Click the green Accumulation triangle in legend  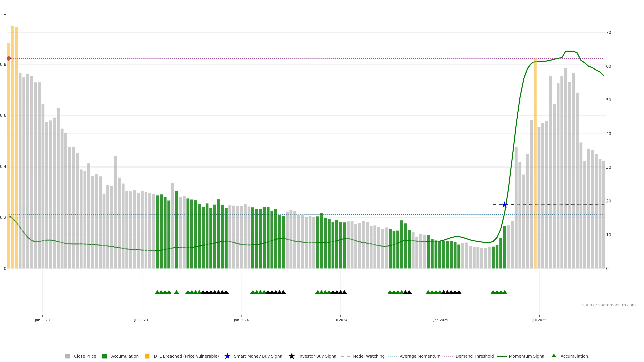point(554,356)
